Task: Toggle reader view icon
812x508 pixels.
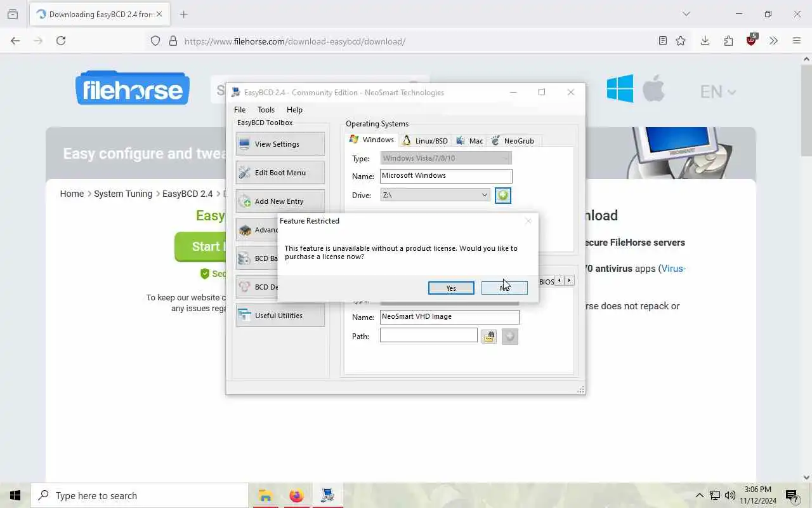Action: (x=662, y=41)
